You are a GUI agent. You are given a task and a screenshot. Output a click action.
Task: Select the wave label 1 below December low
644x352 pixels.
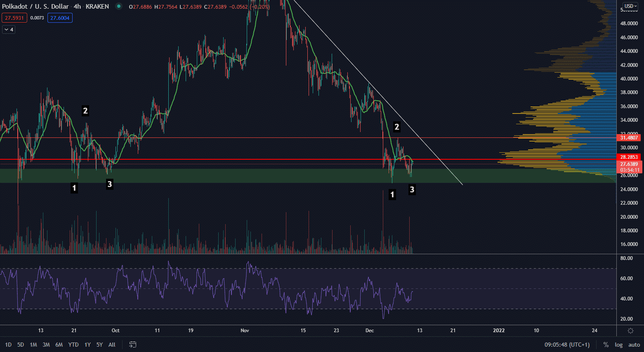(392, 194)
